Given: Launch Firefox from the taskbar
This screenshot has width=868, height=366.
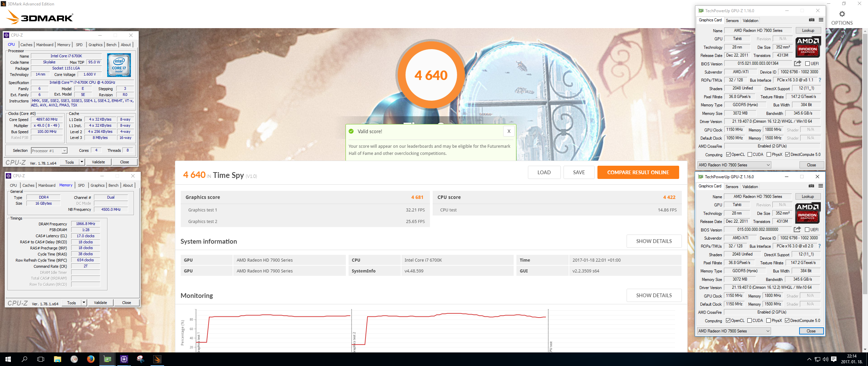Looking at the screenshot, I should [x=91, y=359].
